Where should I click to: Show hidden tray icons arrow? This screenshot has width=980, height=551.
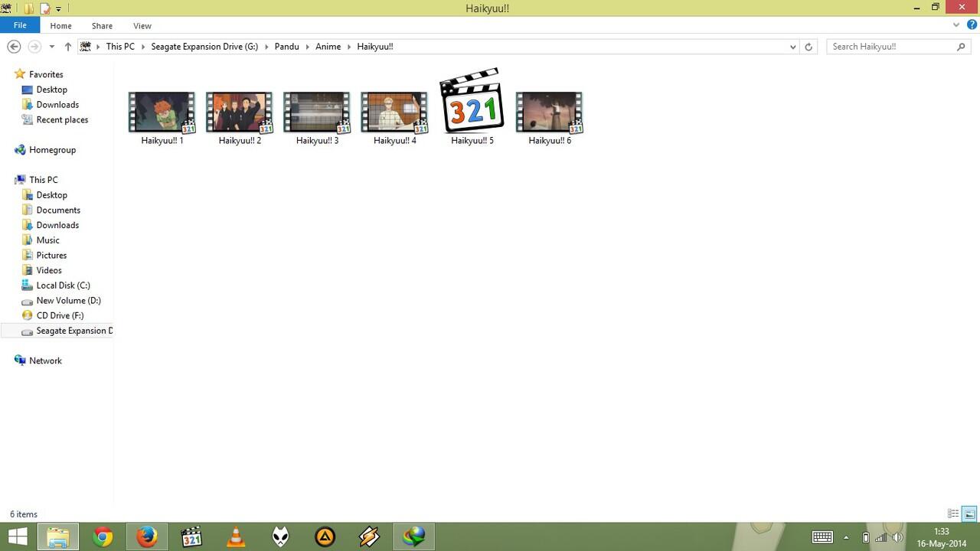point(846,537)
